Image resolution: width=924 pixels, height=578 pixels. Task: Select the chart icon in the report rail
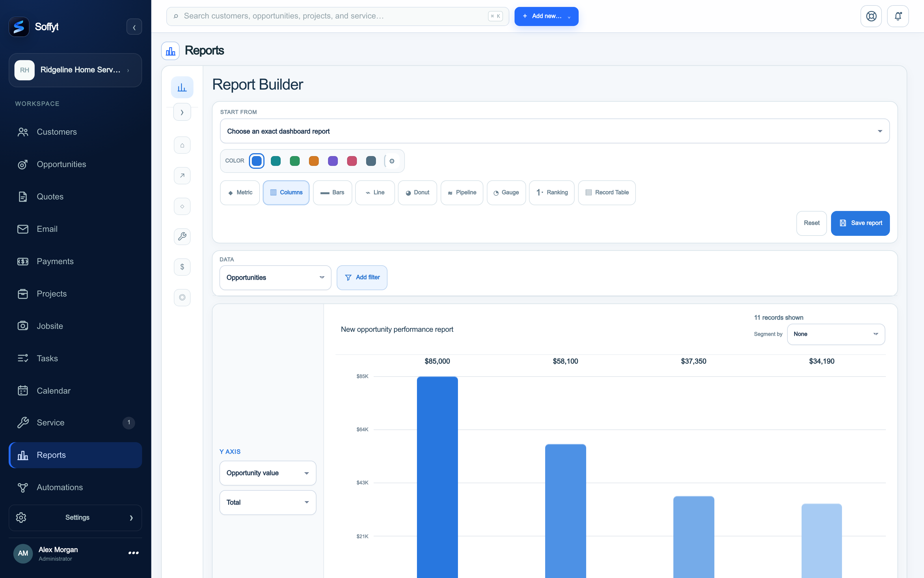coord(182,87)
